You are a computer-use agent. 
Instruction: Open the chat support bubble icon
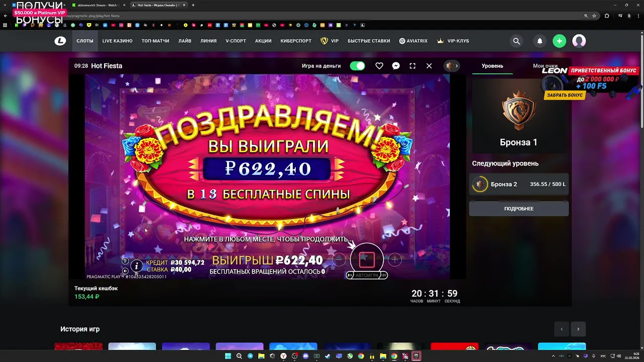click(x=396, y=66)
